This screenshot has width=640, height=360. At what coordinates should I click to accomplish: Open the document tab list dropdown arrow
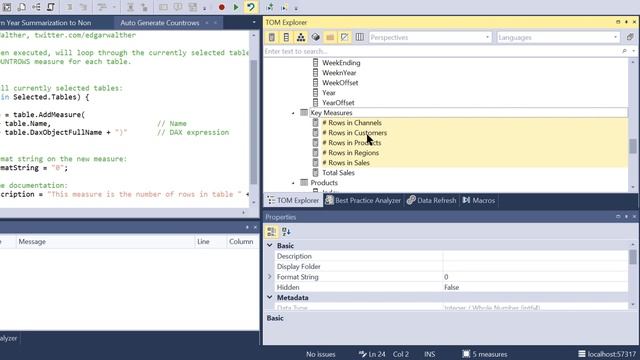pyautogui.click(x=254, y=22)
